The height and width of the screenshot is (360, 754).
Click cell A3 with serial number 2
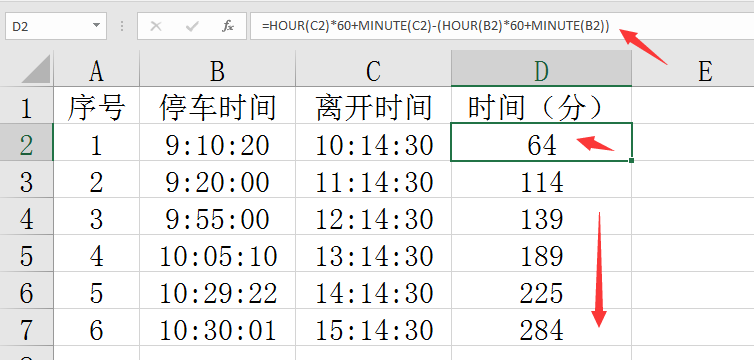click(96, 179)
